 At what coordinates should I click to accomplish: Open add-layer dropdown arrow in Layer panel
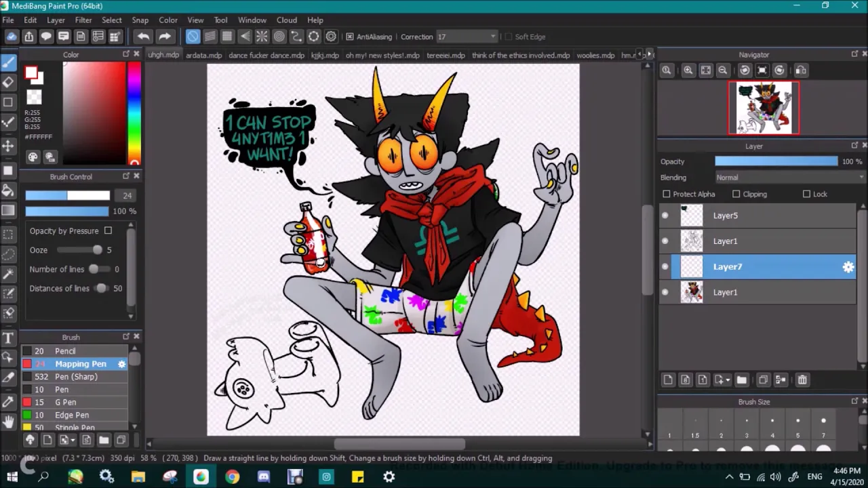(x=728, y=380)
